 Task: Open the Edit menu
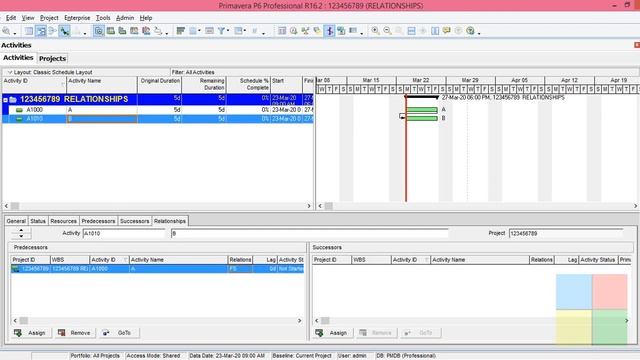pos(11,18)
